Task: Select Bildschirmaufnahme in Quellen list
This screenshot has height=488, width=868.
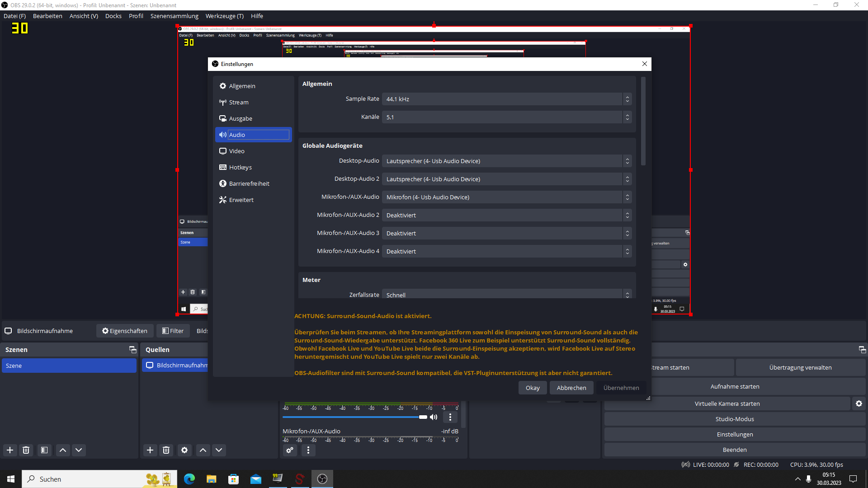Action: pyautogui.click(x=175, y=365)
